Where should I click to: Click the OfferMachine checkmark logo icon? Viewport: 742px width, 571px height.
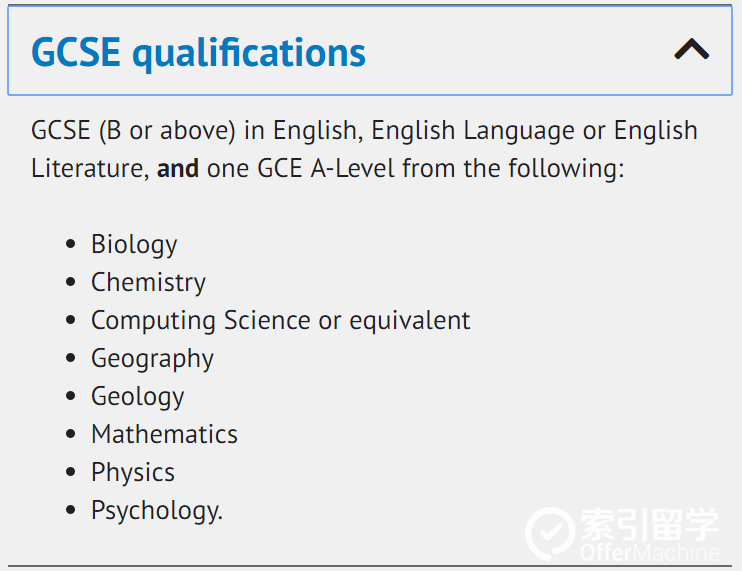click(x=550, y=533)
